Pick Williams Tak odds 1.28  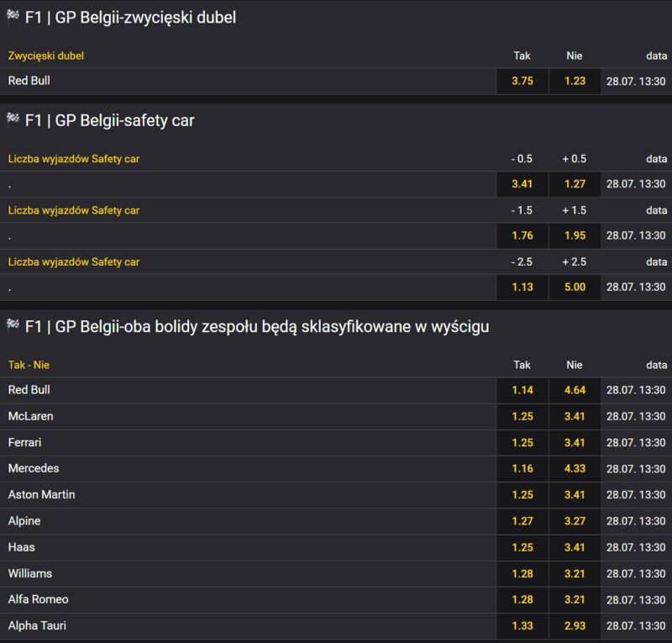(522, 573)
